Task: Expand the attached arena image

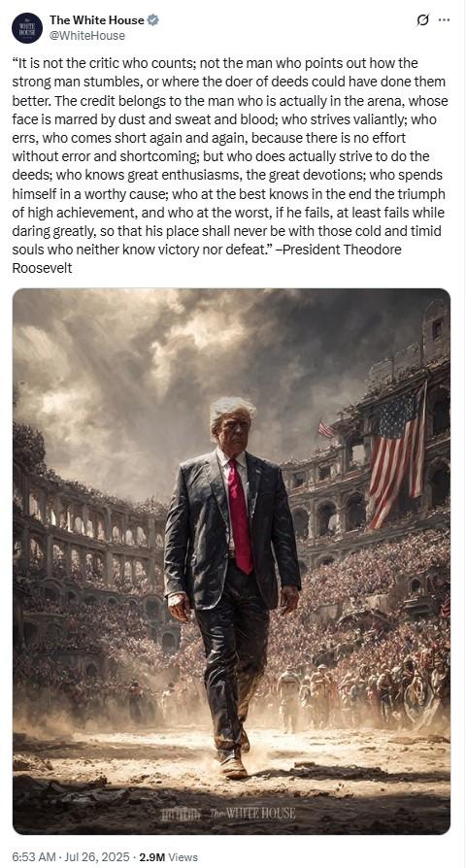Action: 231,561
